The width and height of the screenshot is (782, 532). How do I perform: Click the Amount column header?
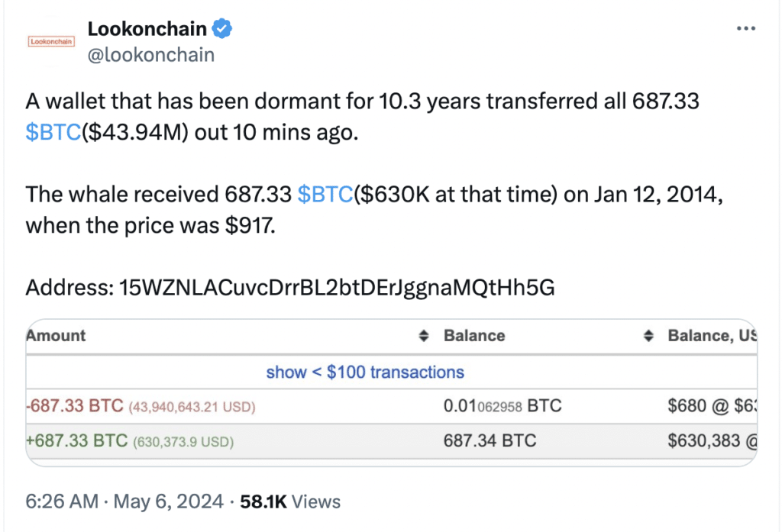tap(56, 336)
